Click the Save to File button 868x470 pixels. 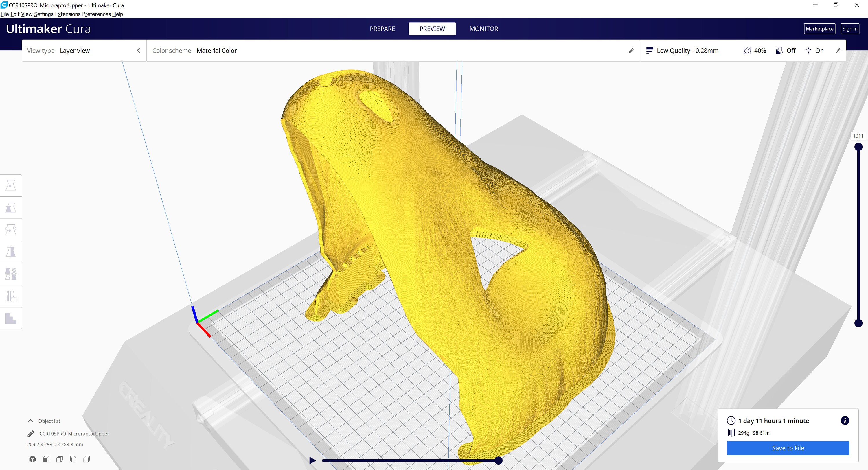click(788, 448)
